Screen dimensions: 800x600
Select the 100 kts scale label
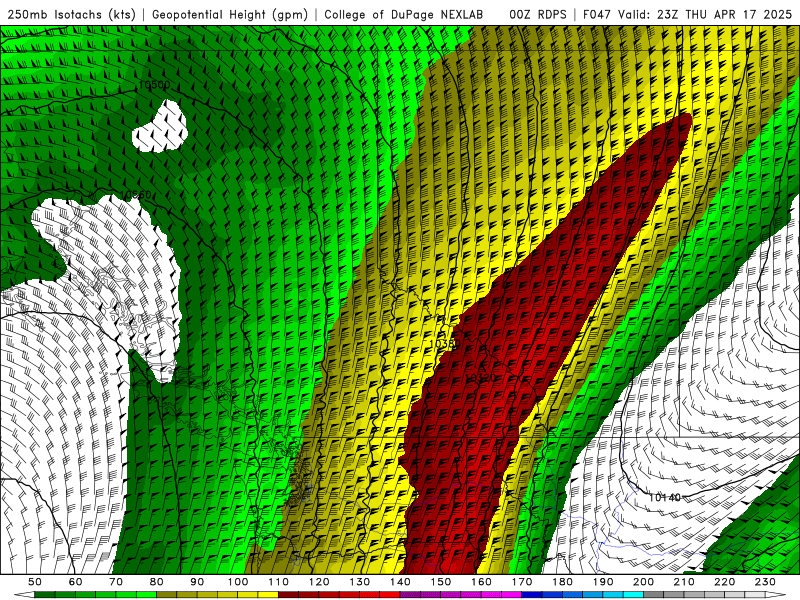click(x=238, y=582)
